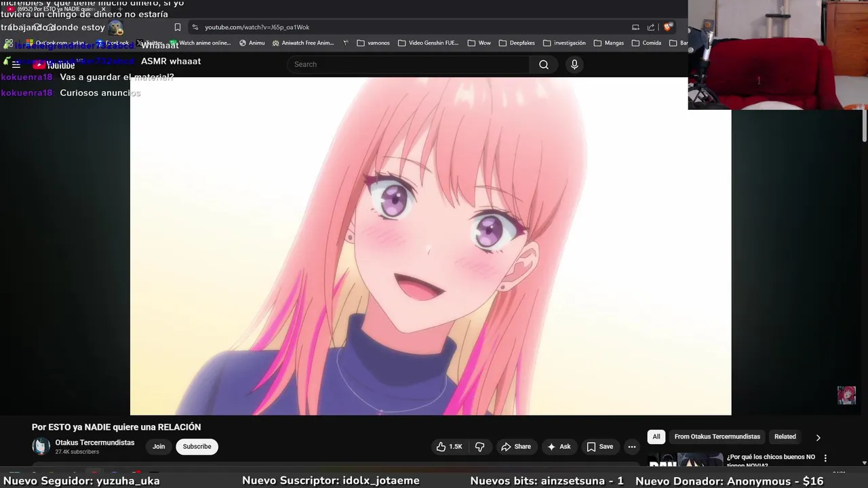
Task: Click the picture-in-picture address bar icon
Action: [635, 27]
